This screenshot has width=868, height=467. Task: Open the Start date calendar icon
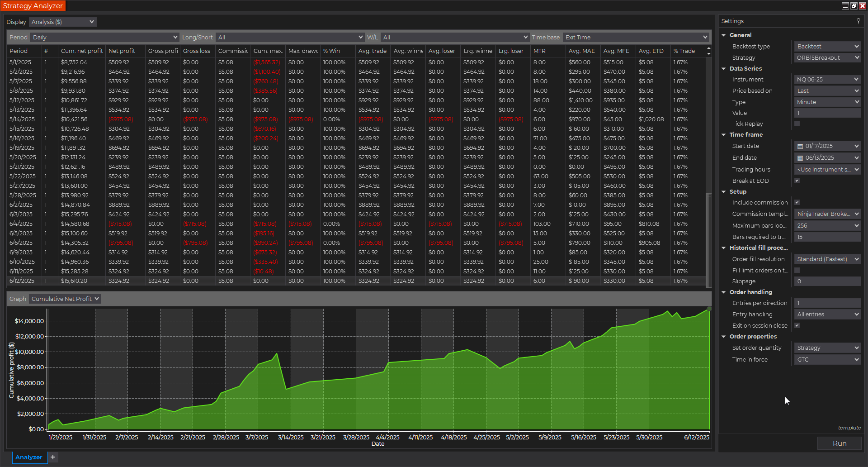[800, 146]
